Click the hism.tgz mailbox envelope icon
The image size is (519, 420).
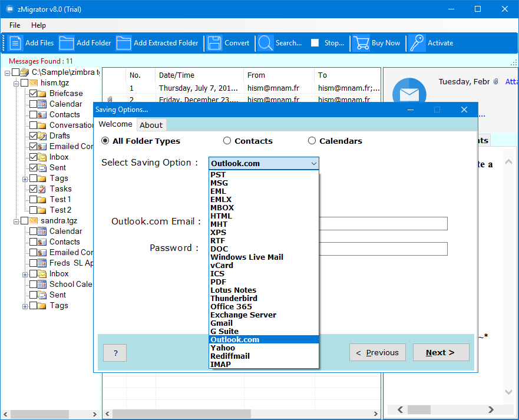33,82
